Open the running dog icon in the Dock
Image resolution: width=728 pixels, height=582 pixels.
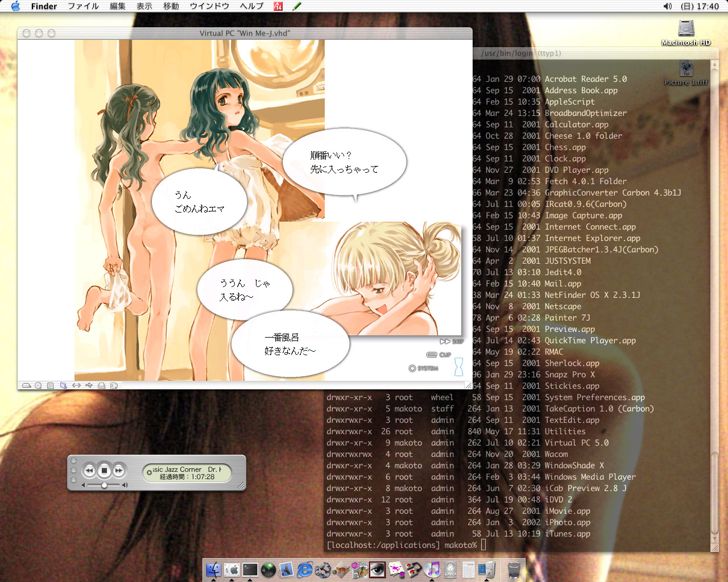coord(322,569)
